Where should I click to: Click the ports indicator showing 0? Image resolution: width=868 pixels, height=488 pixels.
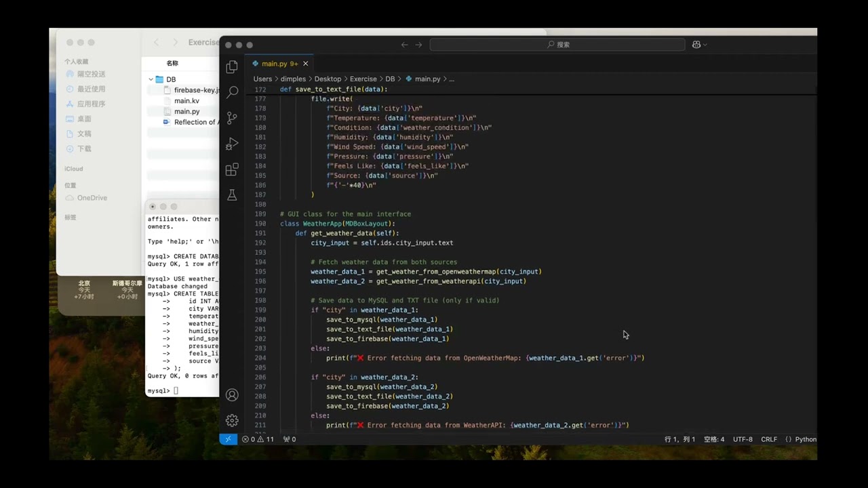click(x=290, y=439)
